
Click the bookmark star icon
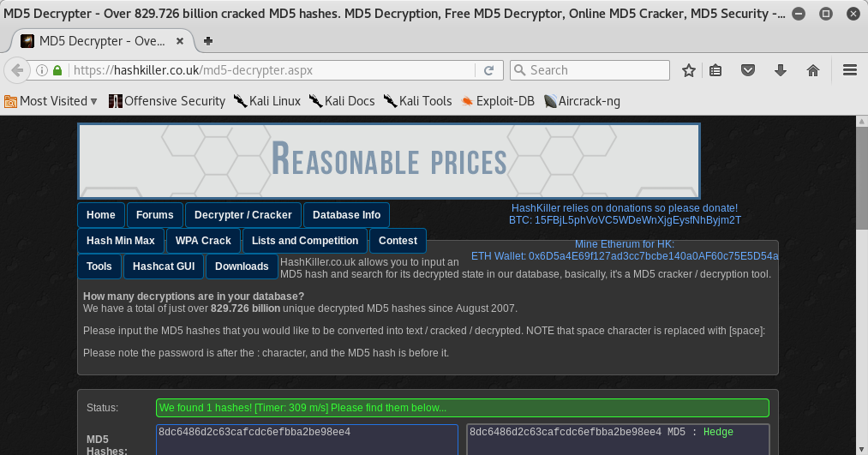click(x=688, y=70)
